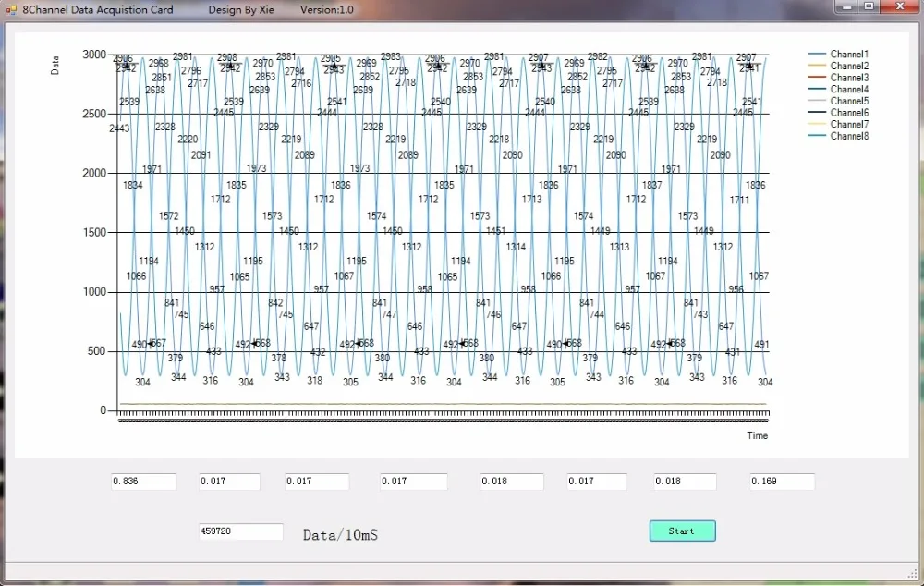This screenshot has width=924, height=586.
Task: Close the 8Channel Data Acquisition window
Action: pyautogui.click(x=899, y=6)
